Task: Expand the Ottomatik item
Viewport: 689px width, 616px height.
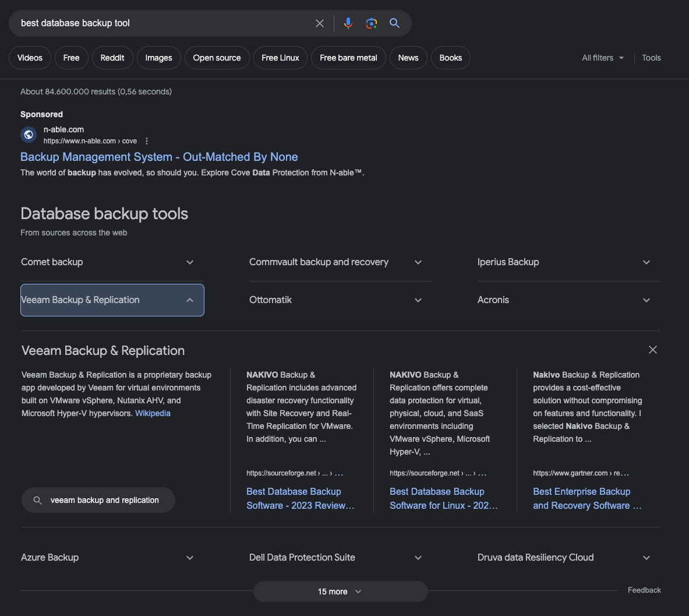Action: point(341,300)
